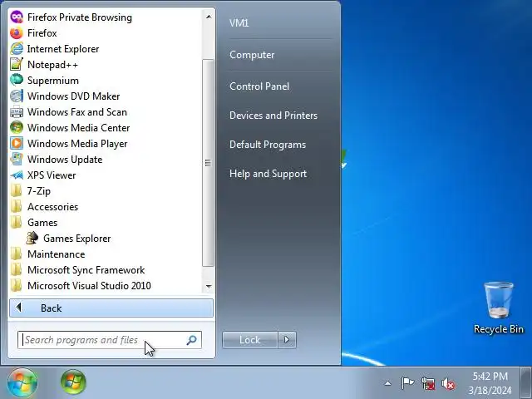Image resolution: width=532 pixels, height=399 pixels.
Task: Open Firefox Private Browsing icon
Action: click(17, 17)
